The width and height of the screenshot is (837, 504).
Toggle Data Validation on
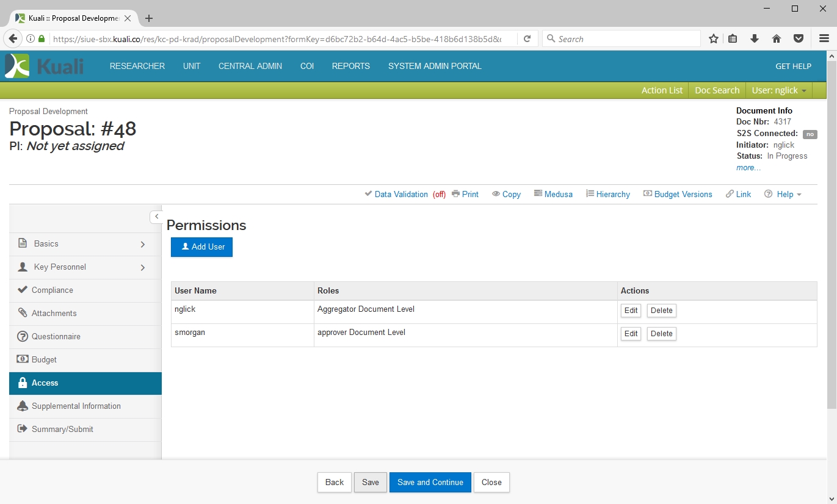400,194
